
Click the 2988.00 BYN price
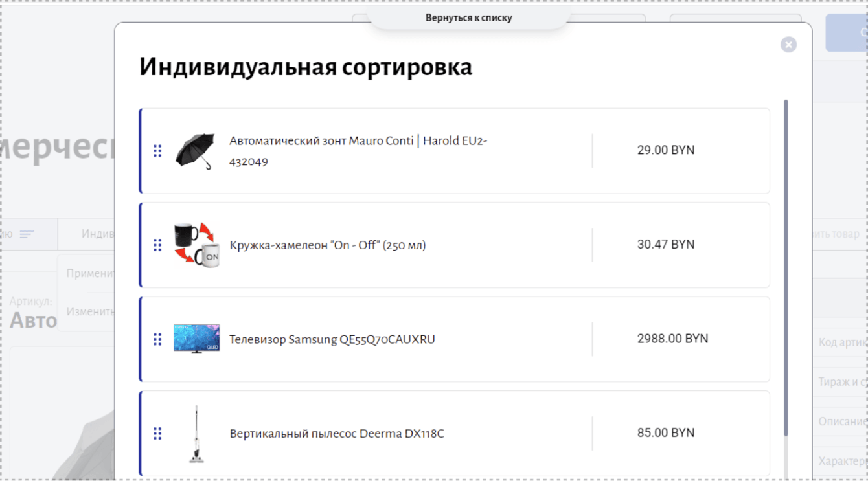(x=673, y=339)
